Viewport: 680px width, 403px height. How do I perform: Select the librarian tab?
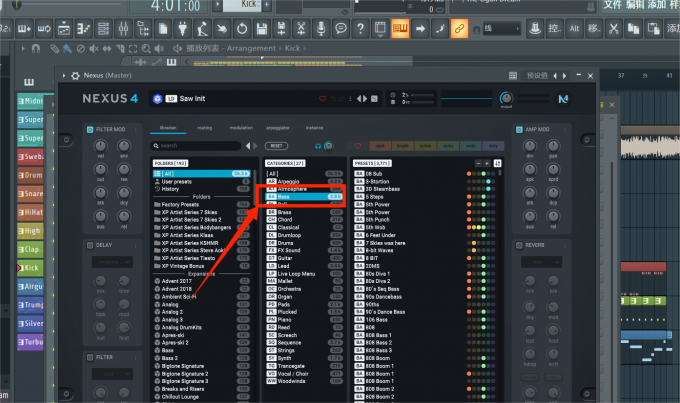coord(168,128)
